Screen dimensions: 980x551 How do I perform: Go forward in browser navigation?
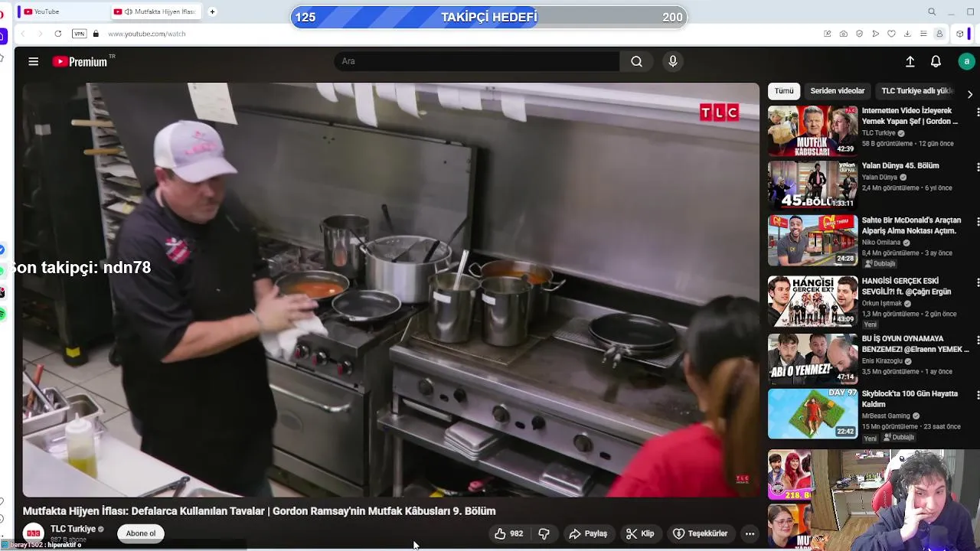point(39,34)
